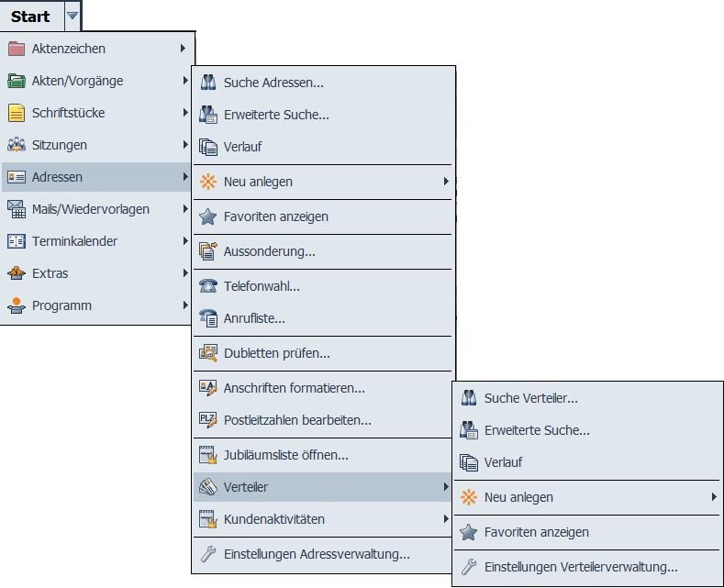
Task: Click the telephone icon beside Telefonwahl
Action: coord(207,286)
